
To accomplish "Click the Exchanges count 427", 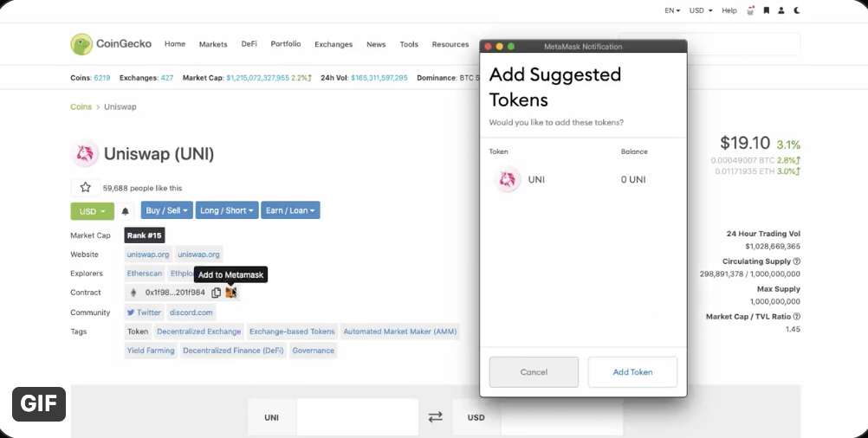I will click(x=166, y=78).
